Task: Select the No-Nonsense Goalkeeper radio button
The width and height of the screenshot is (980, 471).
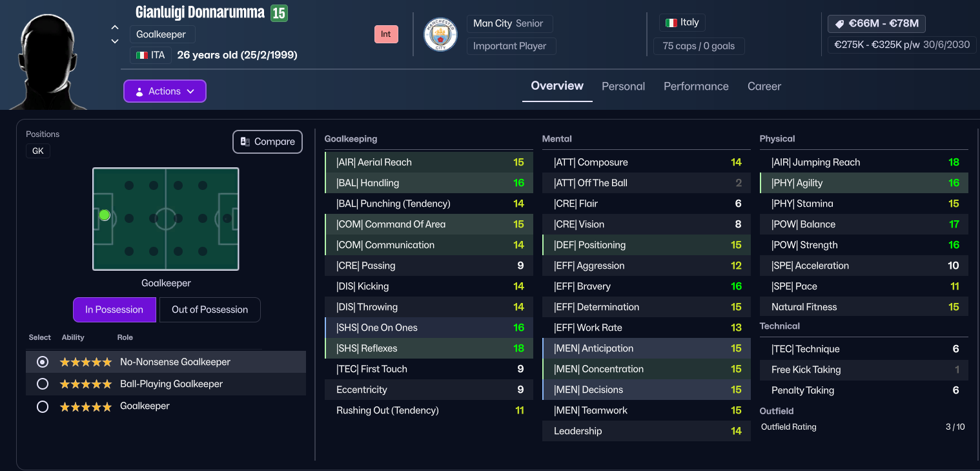Action: click(x=43, y=362)
